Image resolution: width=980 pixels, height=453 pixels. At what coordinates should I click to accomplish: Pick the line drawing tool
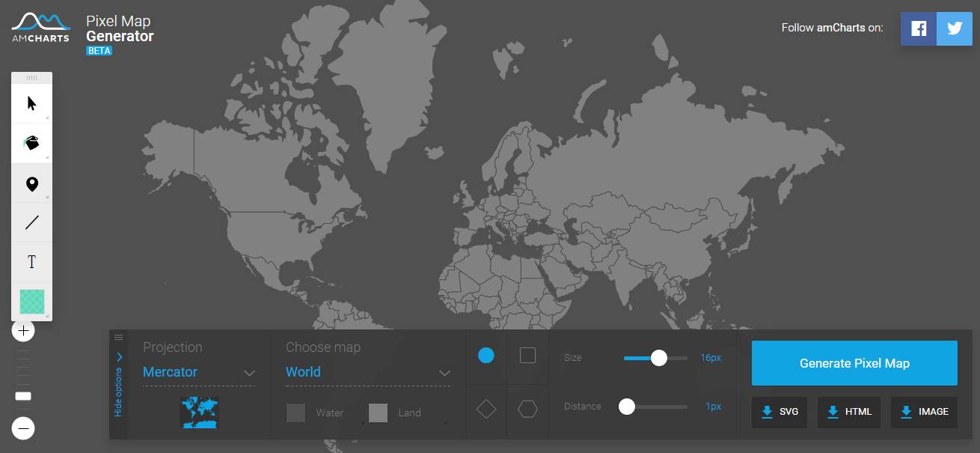(x=31, y=222)
